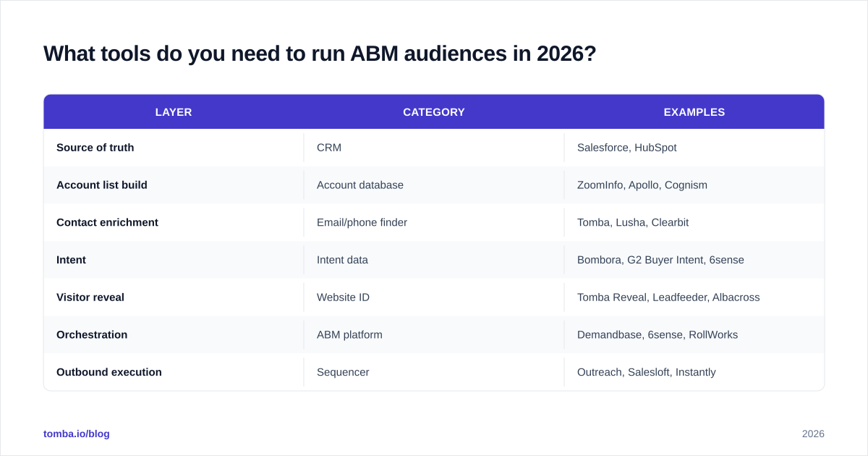Screen dimensions: 868x456
Task: Select the 'Account list build' cell
Action: (174, 185)
